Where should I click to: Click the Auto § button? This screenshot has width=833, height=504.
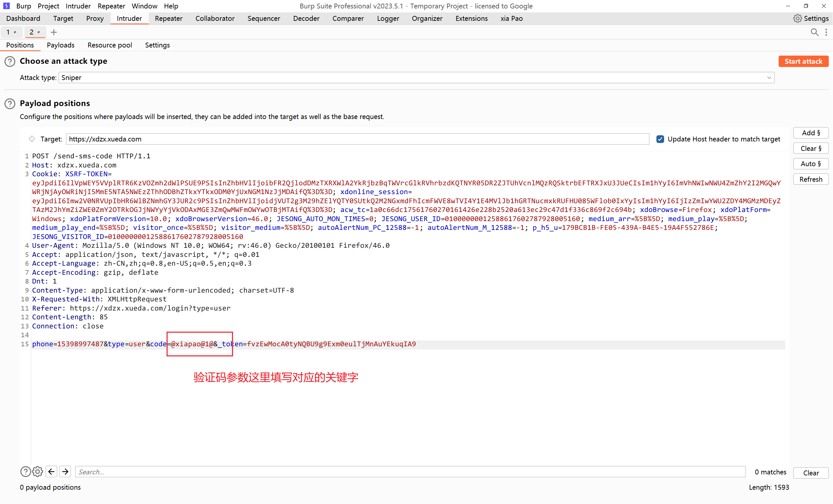click(x=810, y=164)
